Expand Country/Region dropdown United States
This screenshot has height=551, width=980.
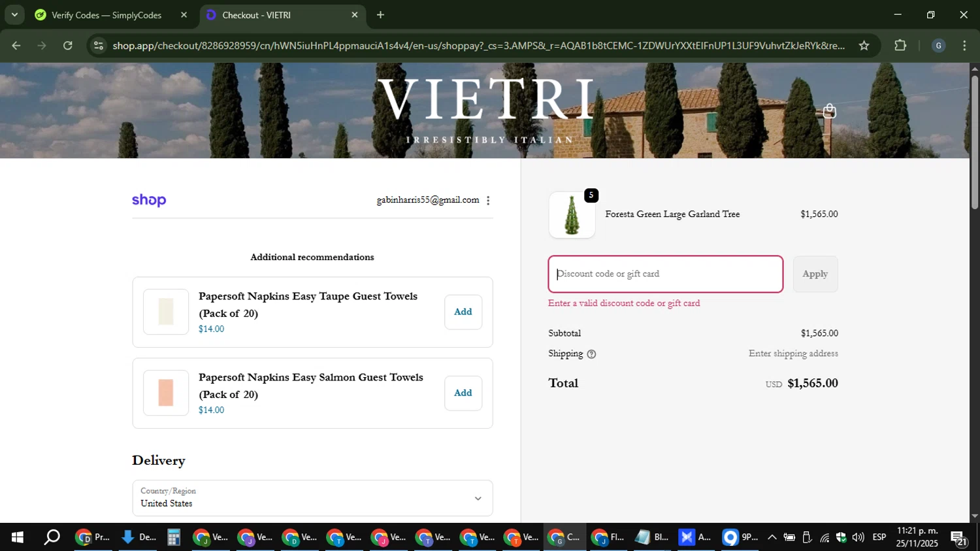312,498
